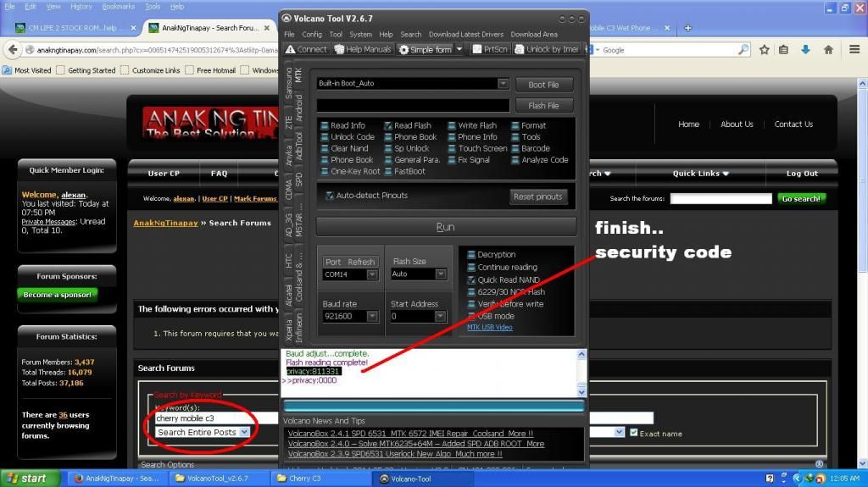Click the Simple form gear icon
Viewport: 868px width, 487px height.
tap(403, 49)
